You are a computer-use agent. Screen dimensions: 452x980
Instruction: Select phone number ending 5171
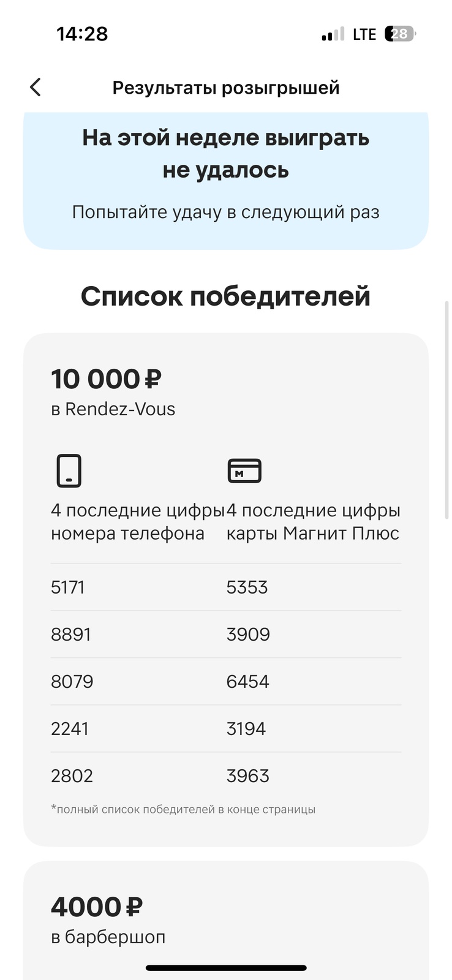[x=68, y=587]
